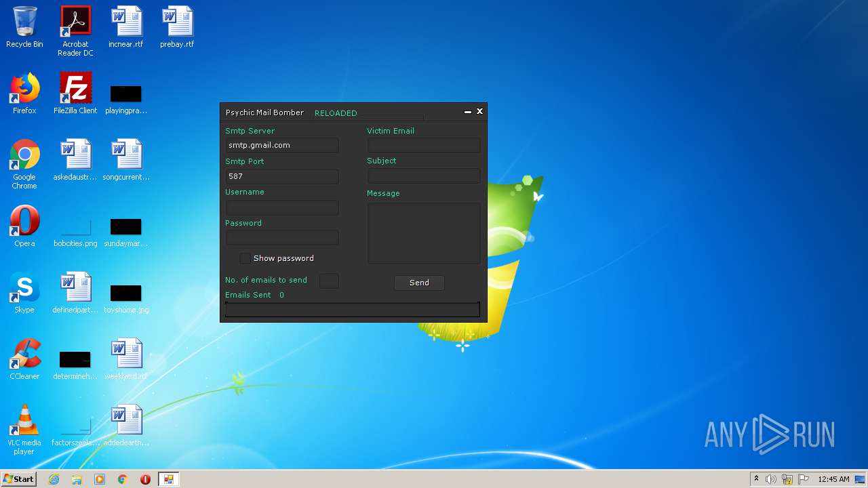The height and width of the screenshot is (488, 868).
Task: Open VLC media player shortcut
Action: [x=24, y=430]
